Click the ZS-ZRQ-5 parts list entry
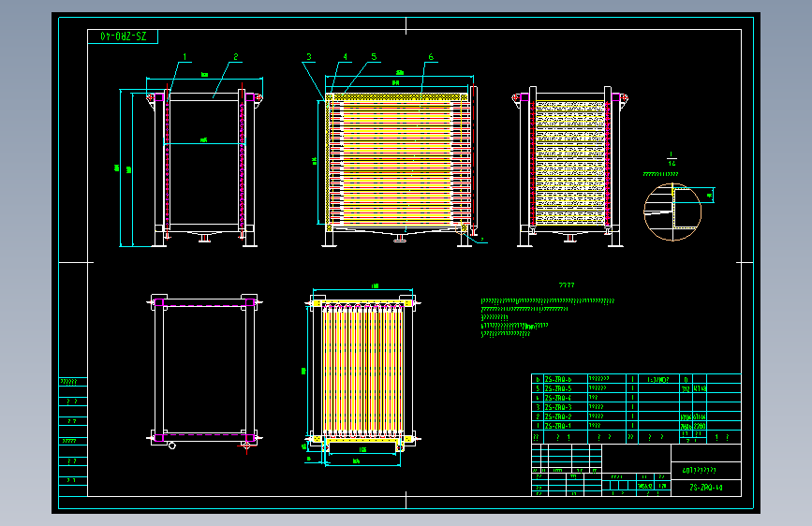812x526 pixels. (558, 388)
